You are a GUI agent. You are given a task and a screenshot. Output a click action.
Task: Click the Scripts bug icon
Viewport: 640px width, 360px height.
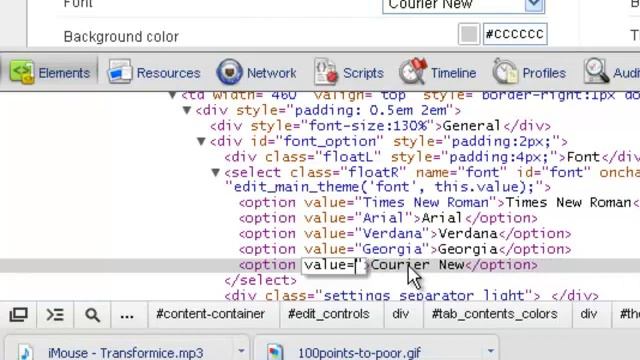pyautogui.click(x=325, y=71)
